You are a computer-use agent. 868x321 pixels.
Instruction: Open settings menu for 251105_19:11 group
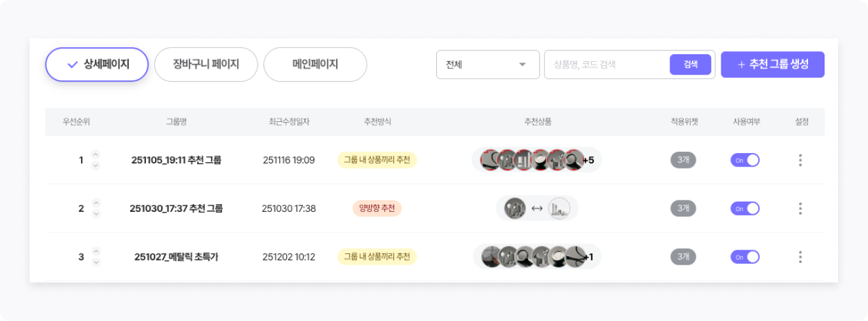tap(800, 160)
